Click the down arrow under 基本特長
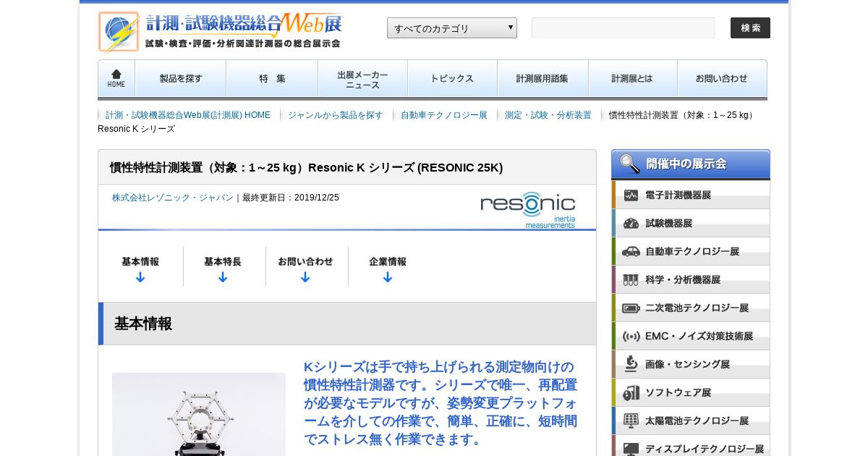 [223, 277]
